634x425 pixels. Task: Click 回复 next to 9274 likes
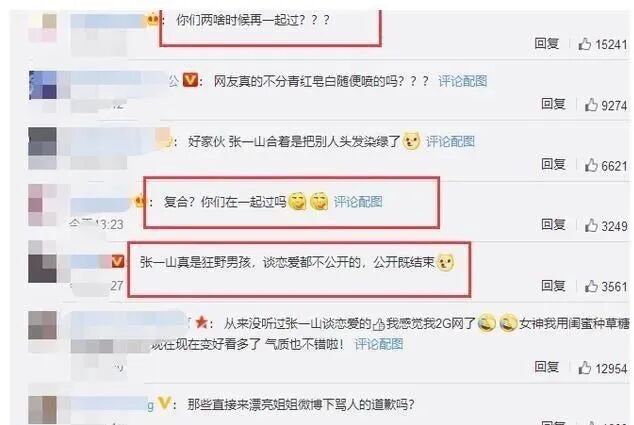click(x=553, y=104)
